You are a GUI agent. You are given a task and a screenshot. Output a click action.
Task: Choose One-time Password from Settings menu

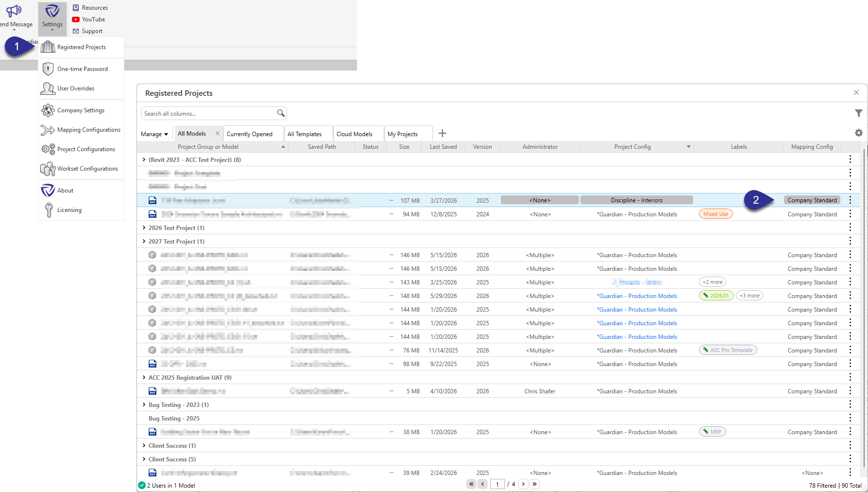click(x=81, y=69)
